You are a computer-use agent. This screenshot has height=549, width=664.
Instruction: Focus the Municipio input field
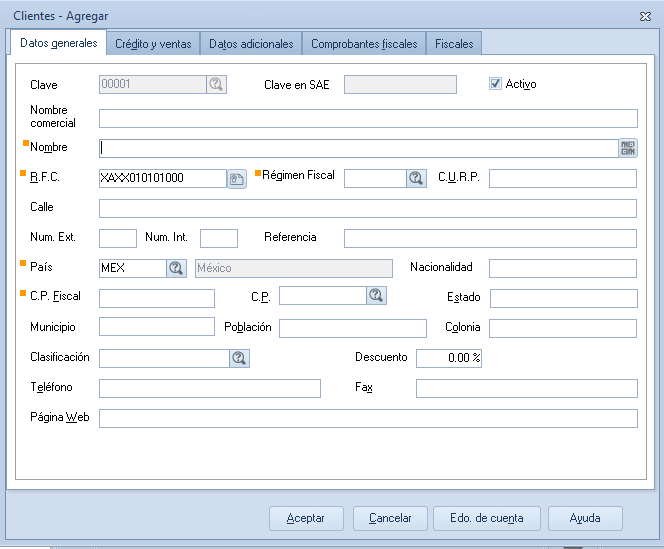pos(157,327)
